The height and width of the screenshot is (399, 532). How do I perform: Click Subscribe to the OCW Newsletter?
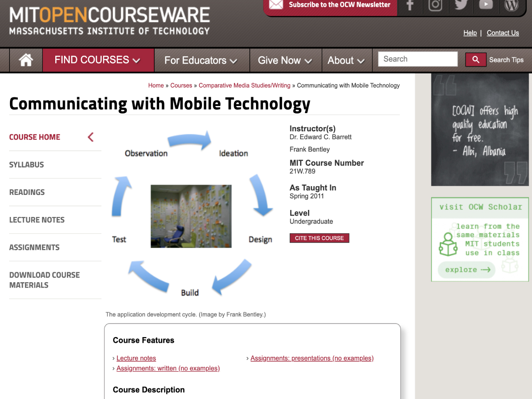pos(340,5)
